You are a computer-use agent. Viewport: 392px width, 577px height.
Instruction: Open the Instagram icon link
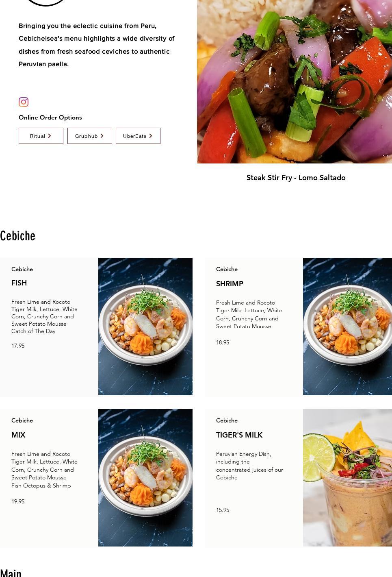[24, 102]
